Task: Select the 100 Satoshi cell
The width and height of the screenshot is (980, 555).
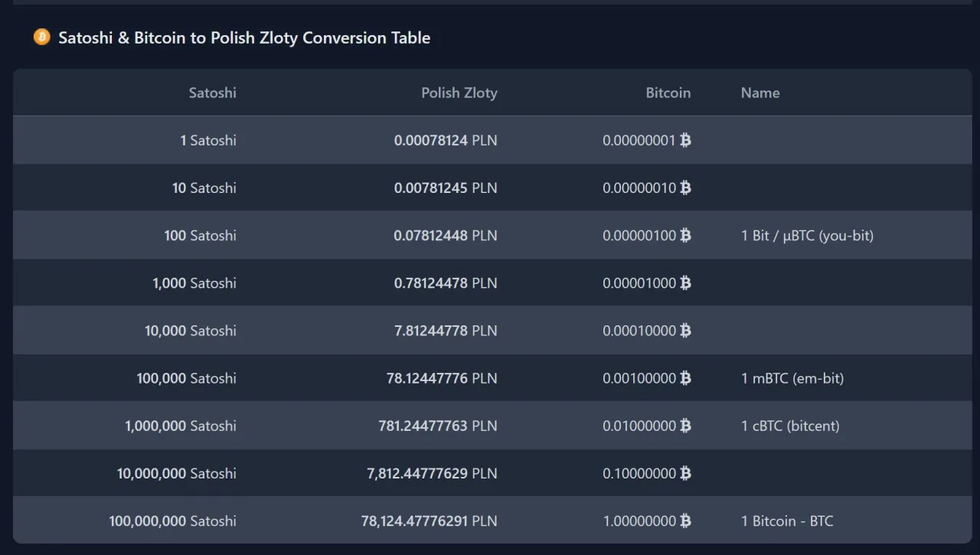Action: coord(201,235)
